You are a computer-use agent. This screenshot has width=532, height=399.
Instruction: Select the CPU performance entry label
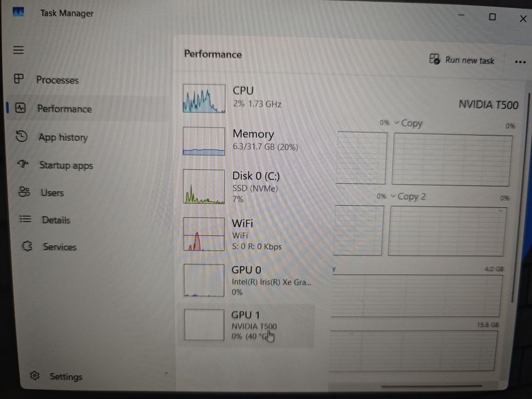pyautogui.click(x=243, y=91)
